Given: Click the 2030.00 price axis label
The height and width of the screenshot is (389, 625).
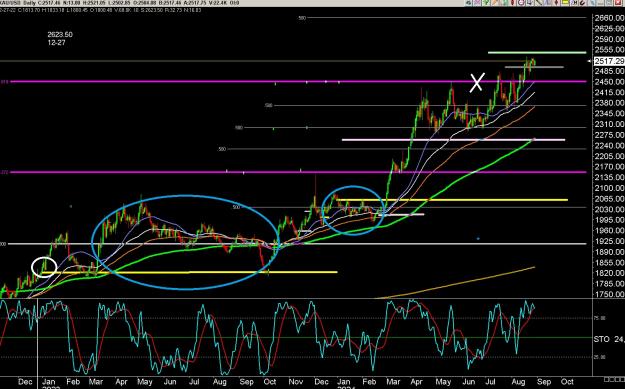Looking at the screenshot, I should click(609, 209).
